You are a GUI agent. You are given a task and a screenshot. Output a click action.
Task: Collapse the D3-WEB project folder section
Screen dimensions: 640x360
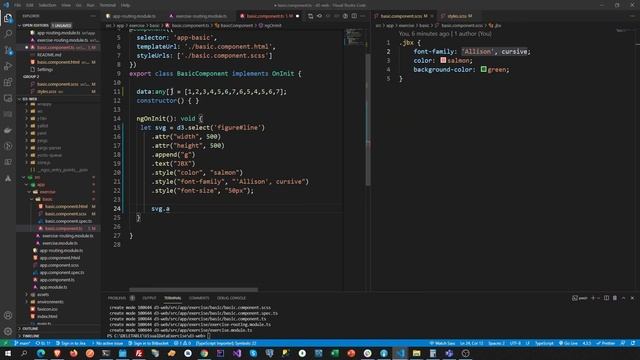(x=58, y=99)
